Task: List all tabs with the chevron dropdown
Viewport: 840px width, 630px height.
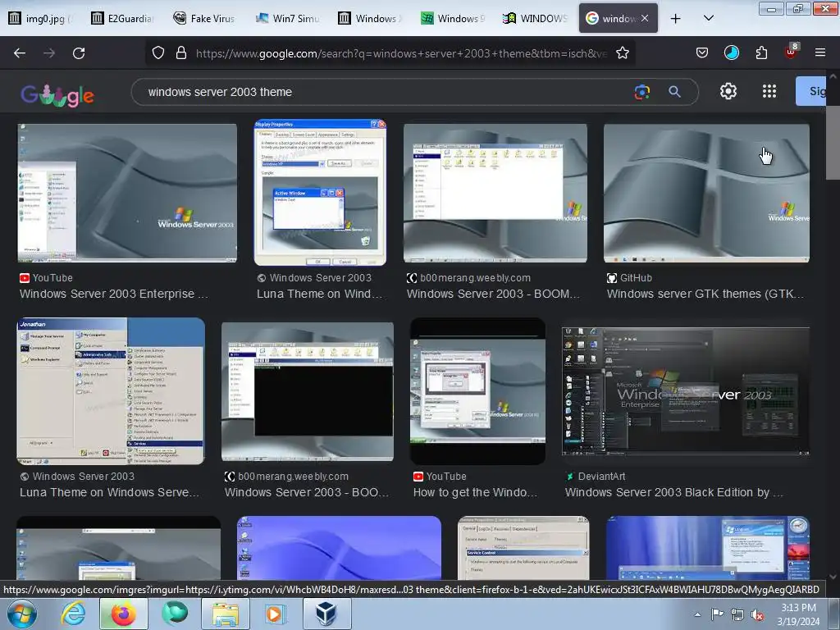Action: 708,19
